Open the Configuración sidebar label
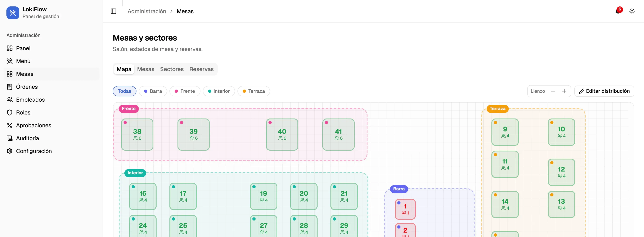The width and height of the screenshot is (644, 237). 34,151
